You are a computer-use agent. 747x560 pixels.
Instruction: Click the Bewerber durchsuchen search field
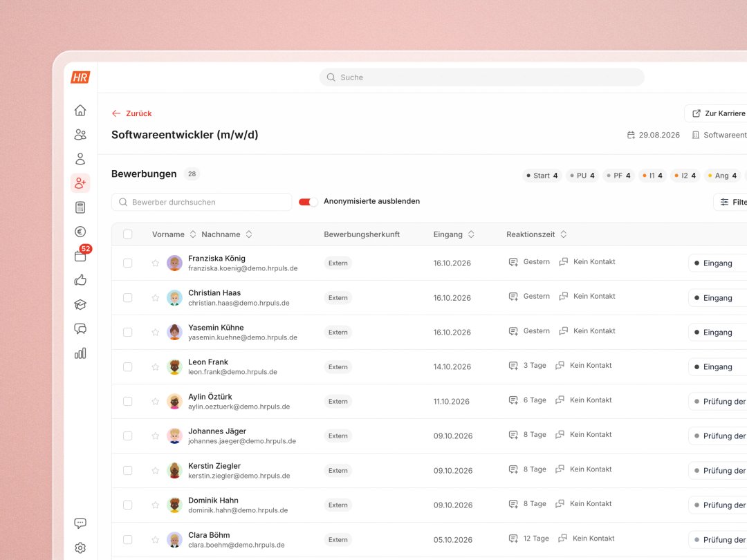click(x=201, y=202)
